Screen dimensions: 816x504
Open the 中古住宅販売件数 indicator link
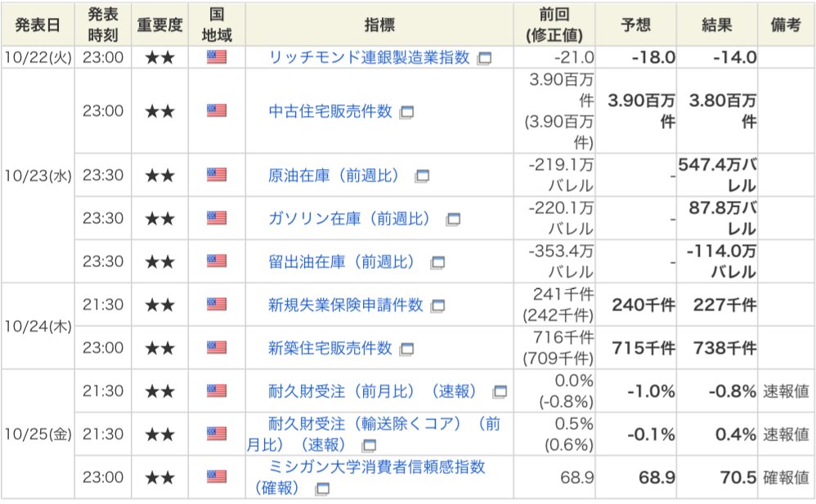coord(330,111)
